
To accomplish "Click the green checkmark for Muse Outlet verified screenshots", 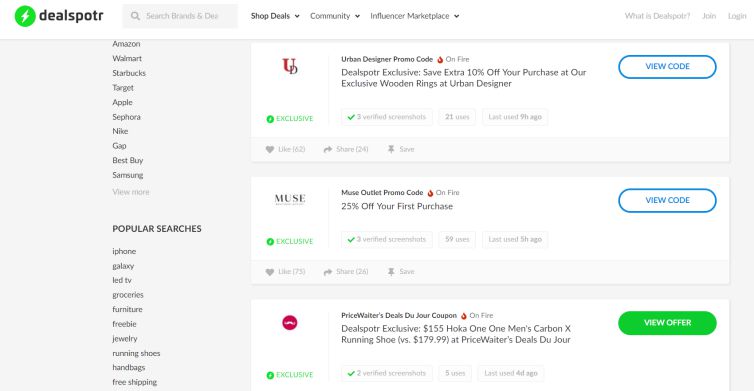I will [351, 240].
